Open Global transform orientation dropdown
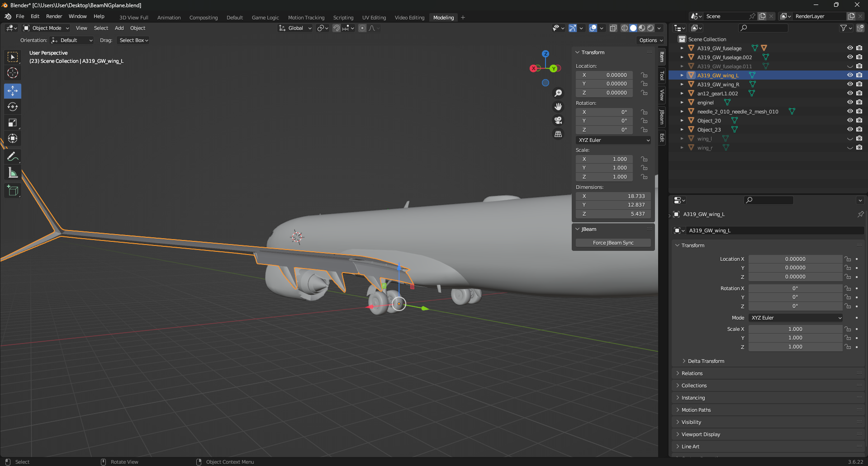Viewport: 868px width, 466px height. [295, 28]
